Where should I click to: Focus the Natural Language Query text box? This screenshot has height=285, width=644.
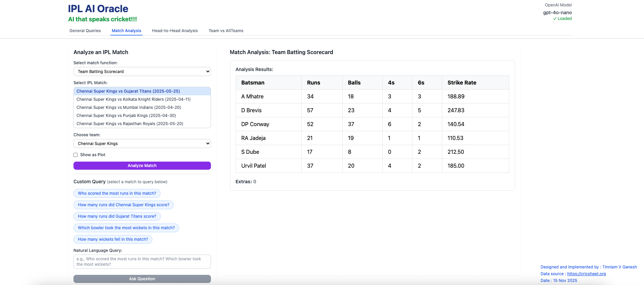click(x=142, y=262)
